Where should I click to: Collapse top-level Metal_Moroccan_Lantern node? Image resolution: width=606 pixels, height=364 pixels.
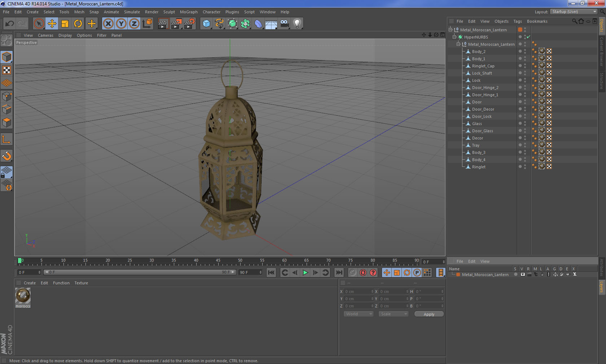click(x=450, y=30)
